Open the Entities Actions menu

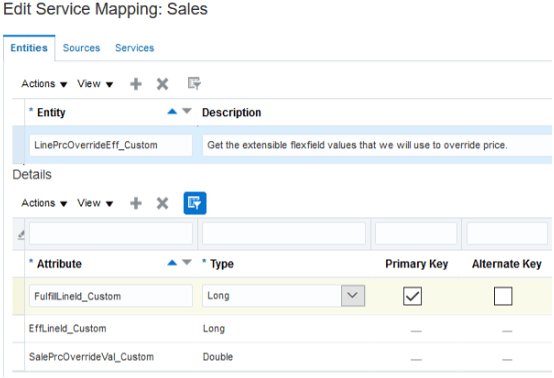[x=44, y=84]
